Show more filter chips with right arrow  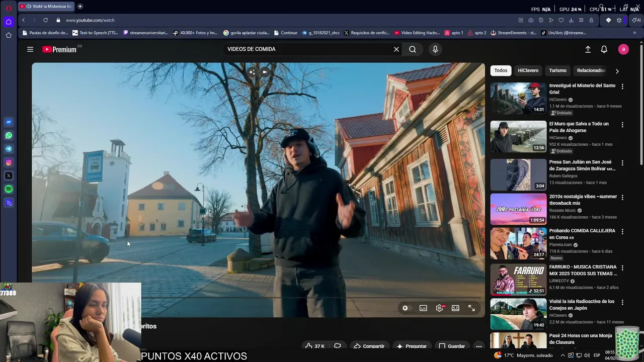pyautogui.click(x=617, y=71)
